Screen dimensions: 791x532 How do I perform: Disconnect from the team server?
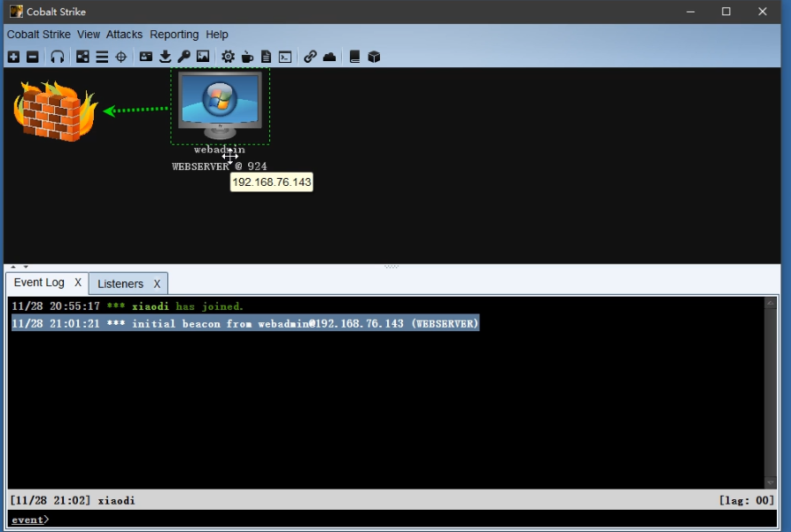point(33,57)
